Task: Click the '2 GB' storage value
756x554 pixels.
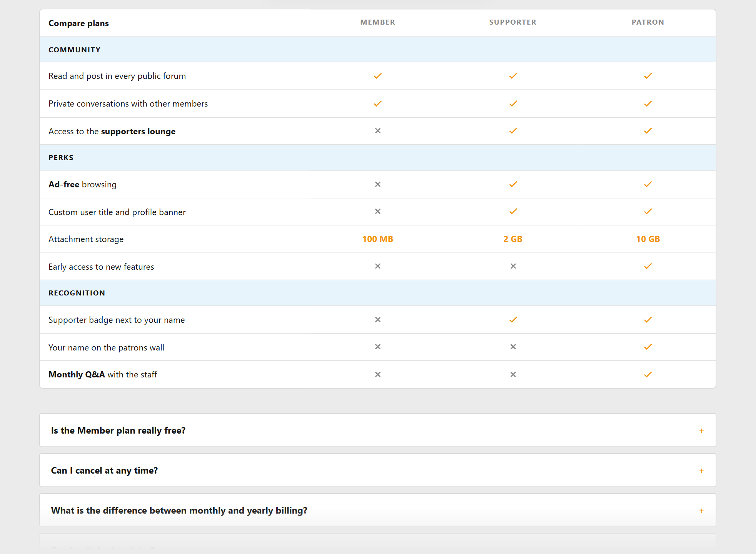Action: [513, 239]
